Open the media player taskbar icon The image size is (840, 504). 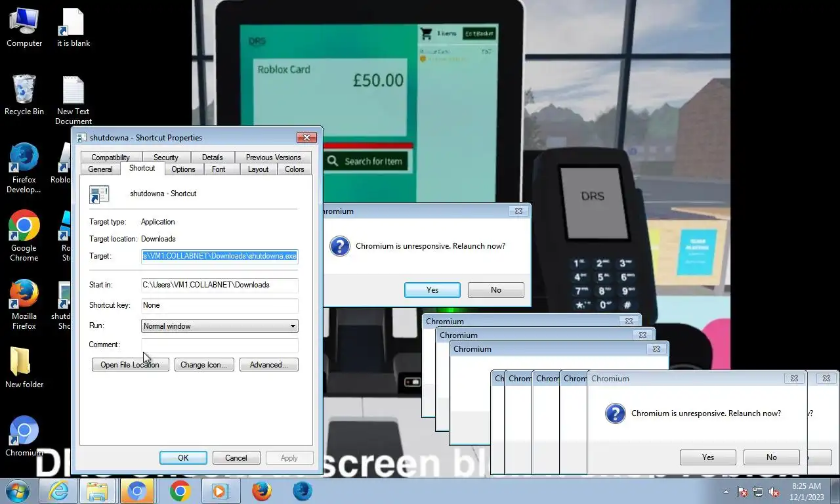click(x=220, y=491)
